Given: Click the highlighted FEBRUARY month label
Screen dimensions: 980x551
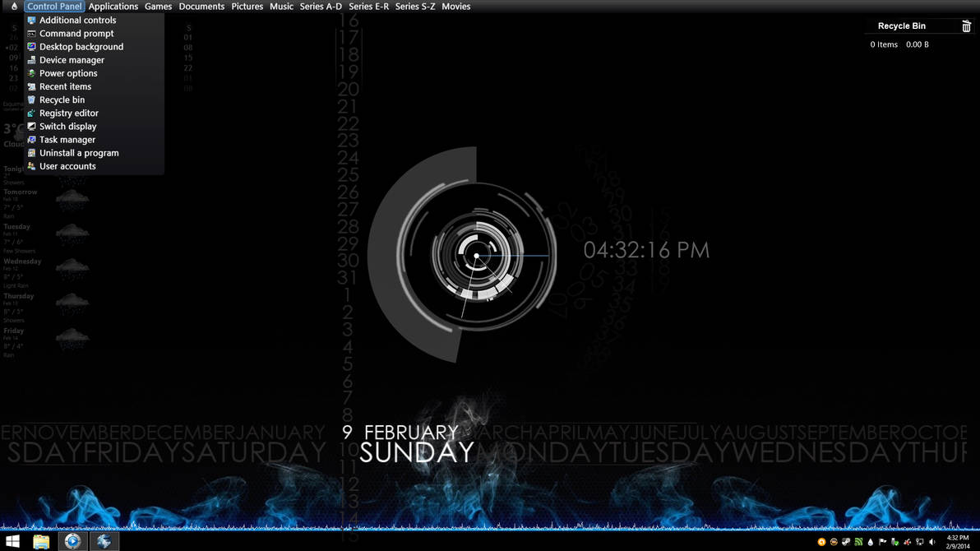Looking at the screenshot, I should 411,433.
